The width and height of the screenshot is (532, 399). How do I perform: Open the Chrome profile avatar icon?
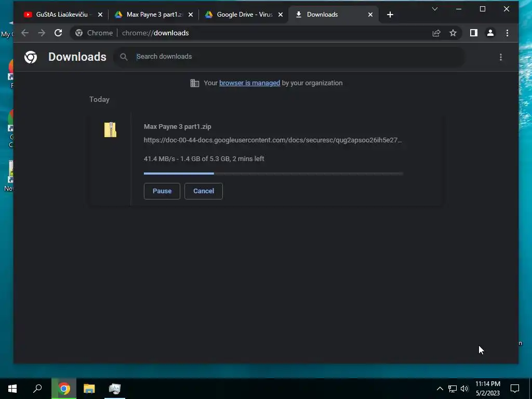pos(490,33)
